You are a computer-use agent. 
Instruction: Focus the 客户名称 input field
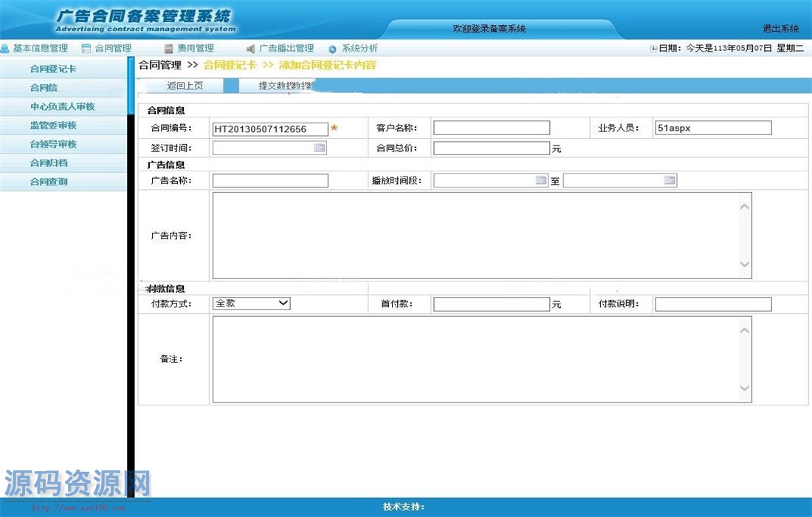coord(492,128)
